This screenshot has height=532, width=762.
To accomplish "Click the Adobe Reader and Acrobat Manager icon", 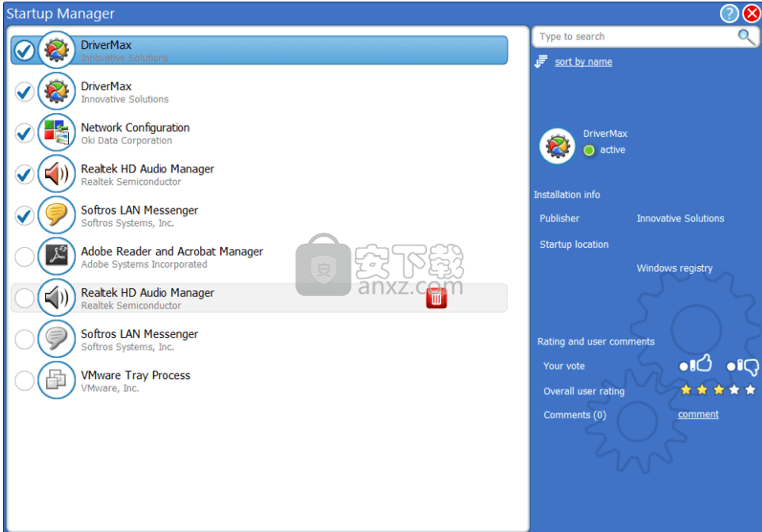I will pos(56,256).
